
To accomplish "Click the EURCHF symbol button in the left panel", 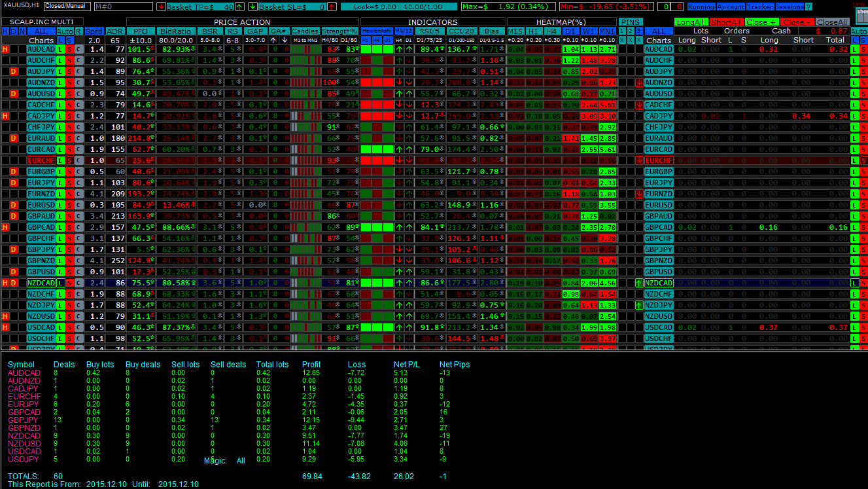I will click(41, 160).
